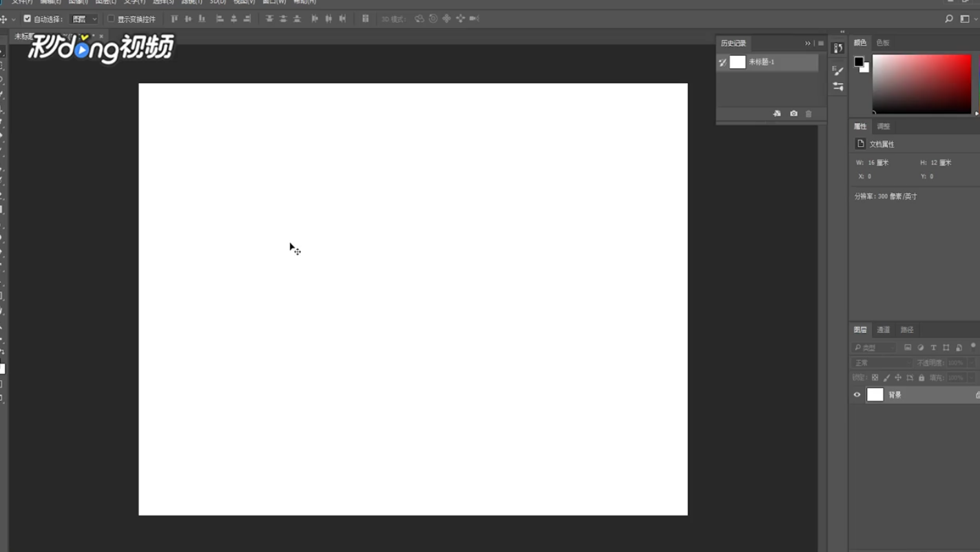
Task: Filter layers by shape layer icon
Action: [x=946, y=348]
